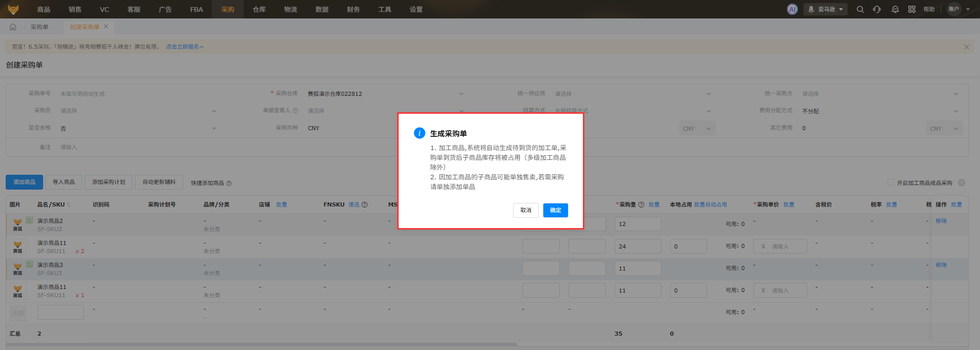This screenshot has height=350, width=980.
Task: Click help icon next to 快捷添加商品
Action: click(229, 183)
